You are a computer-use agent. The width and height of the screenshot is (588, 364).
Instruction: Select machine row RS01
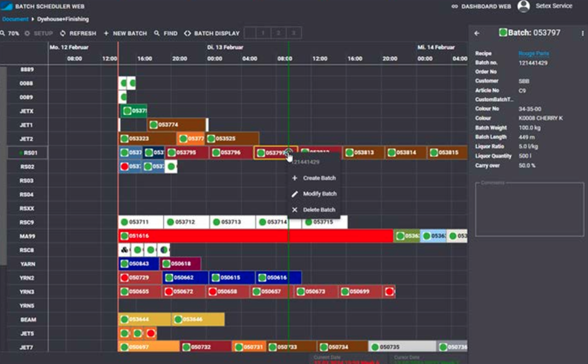(x=28, y=153)
